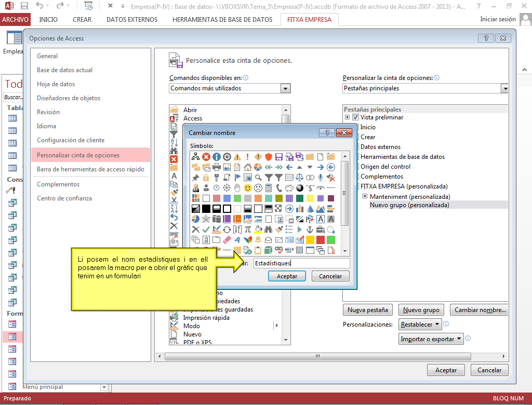Pick the piggy bank symbol
The height and width of the screenshot is (405, 532).
(x=289, y=188)
